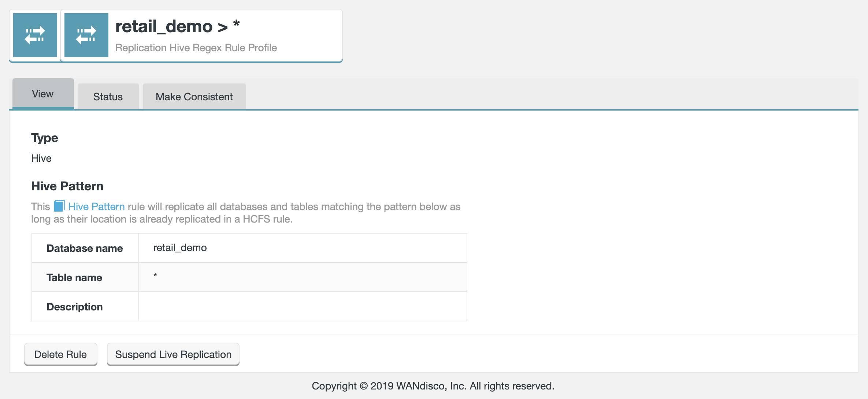Click the retail_demo database name value

pyautogui.click(x=180, y=248)
